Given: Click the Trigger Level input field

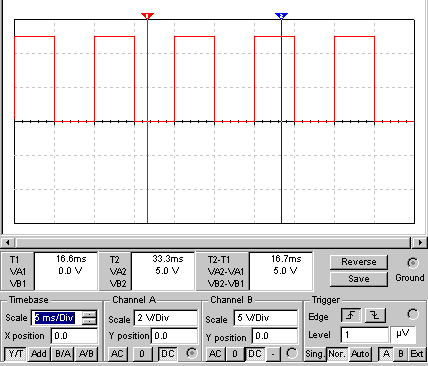Looking at the screenshot, I should 365,335.
